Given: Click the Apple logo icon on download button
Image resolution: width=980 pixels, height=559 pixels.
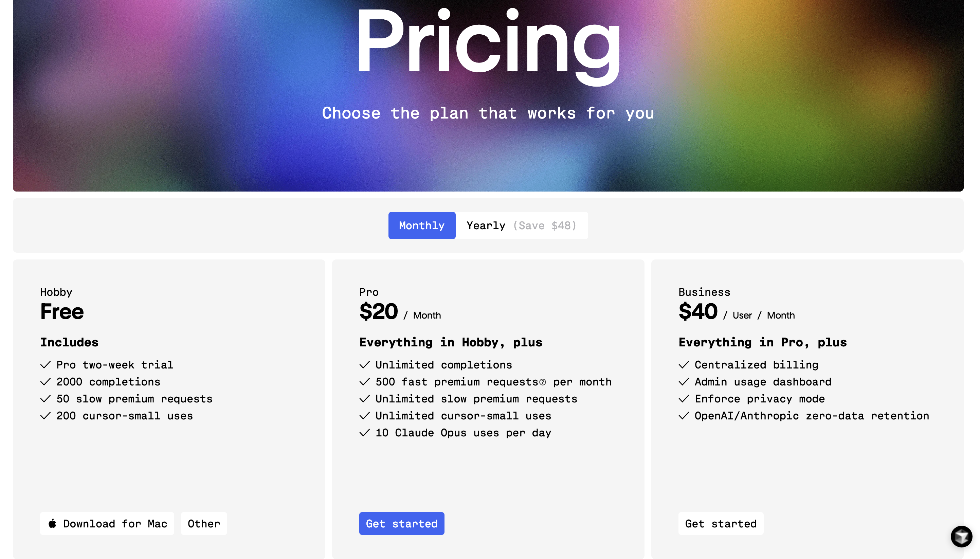Looking at the screenshot, I should coord(53,523).
